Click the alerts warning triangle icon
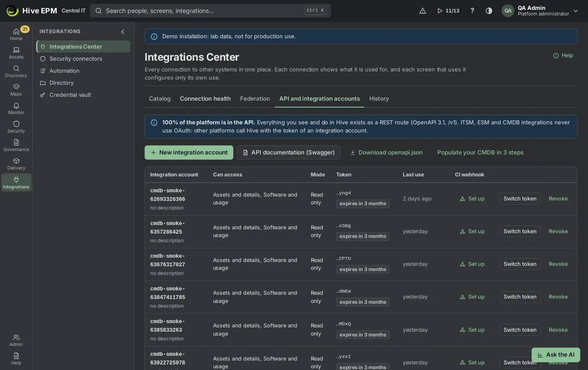588x370 pixels. (423, 11)
